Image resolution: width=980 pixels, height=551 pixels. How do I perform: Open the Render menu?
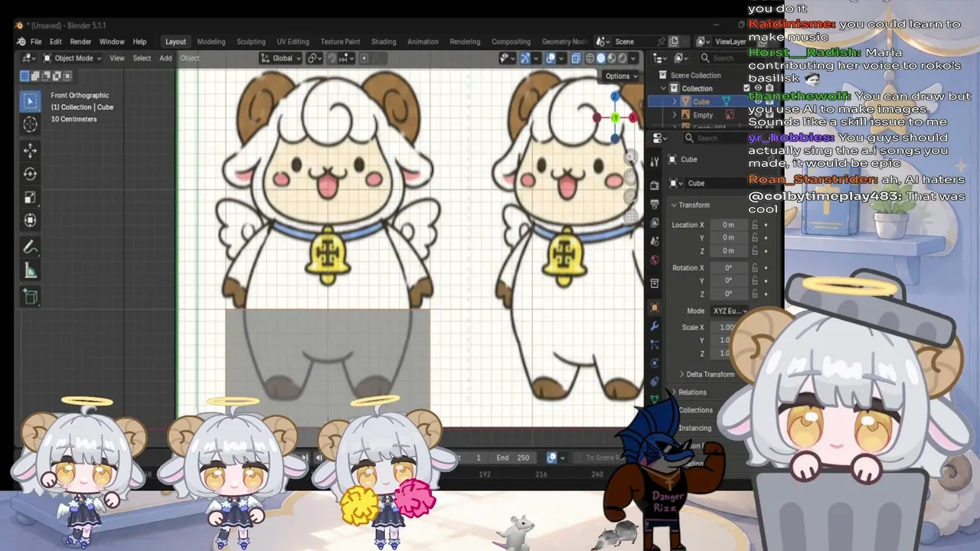tap(80, 41)
